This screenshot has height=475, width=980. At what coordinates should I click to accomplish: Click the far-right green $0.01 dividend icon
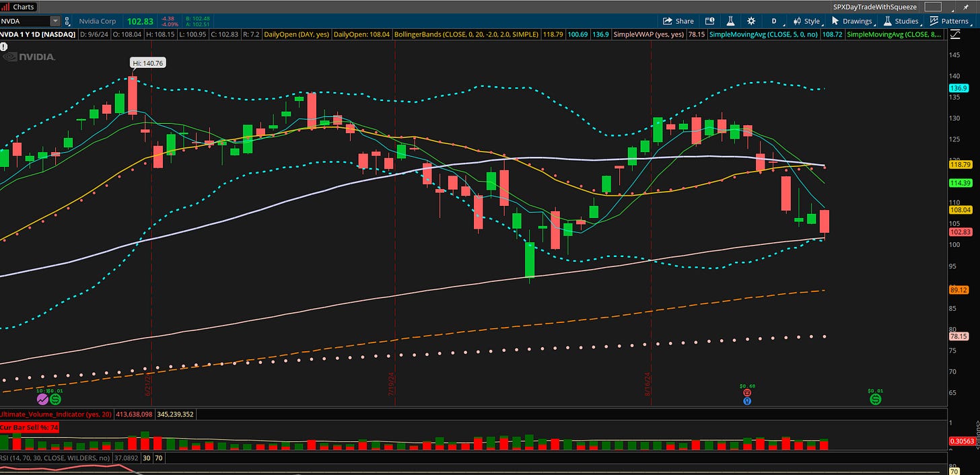[875, 399]
